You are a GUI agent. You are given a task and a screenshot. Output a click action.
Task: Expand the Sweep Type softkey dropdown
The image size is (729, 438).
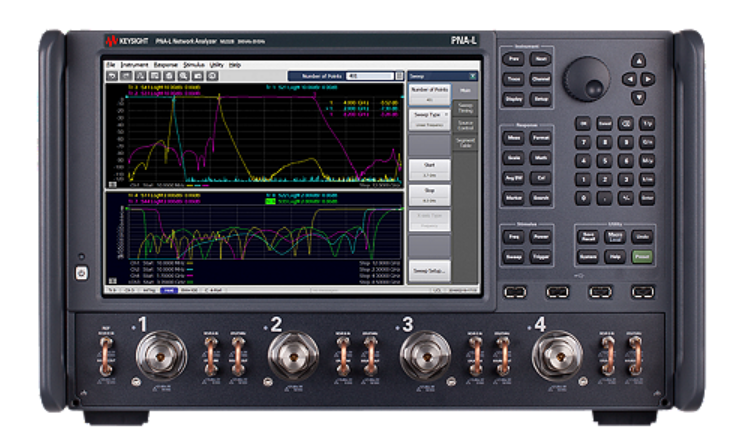coord(429,119)
